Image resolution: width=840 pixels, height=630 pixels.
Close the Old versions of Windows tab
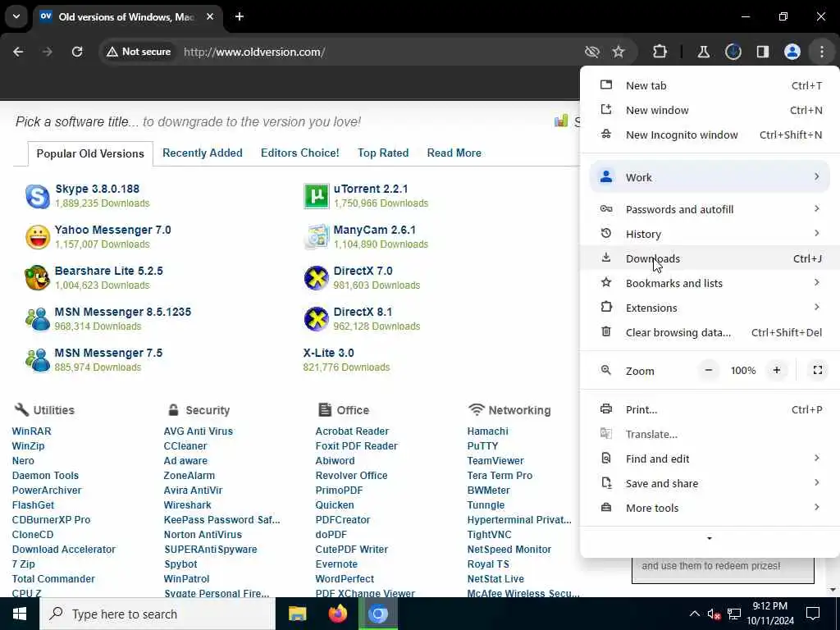(x=210, y=16)
